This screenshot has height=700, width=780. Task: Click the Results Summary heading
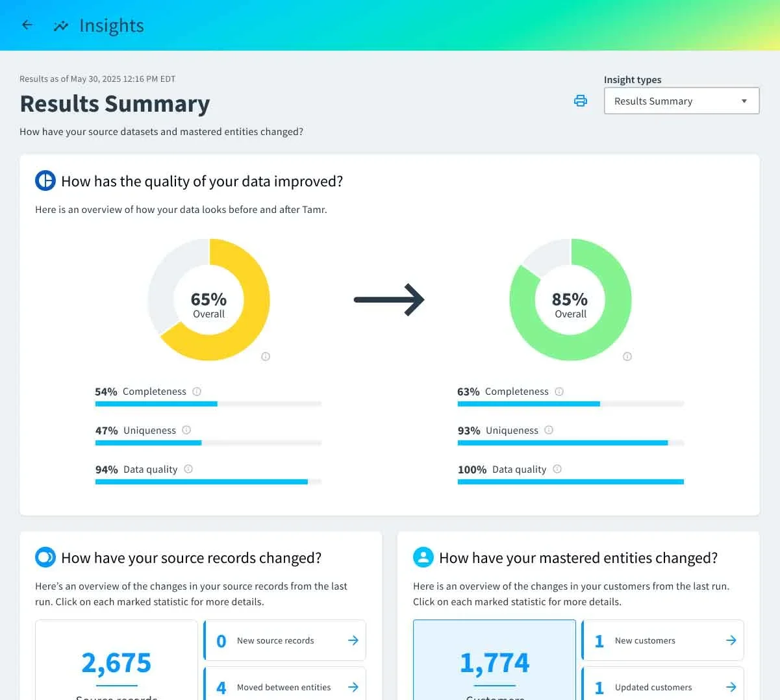click(115, 104)
